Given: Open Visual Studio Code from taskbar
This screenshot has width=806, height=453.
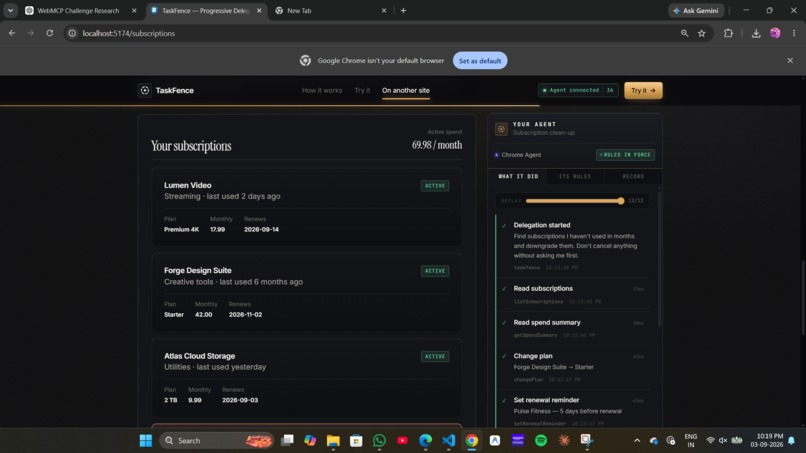Looking at the screenshot, I should (x=449, y=441).
